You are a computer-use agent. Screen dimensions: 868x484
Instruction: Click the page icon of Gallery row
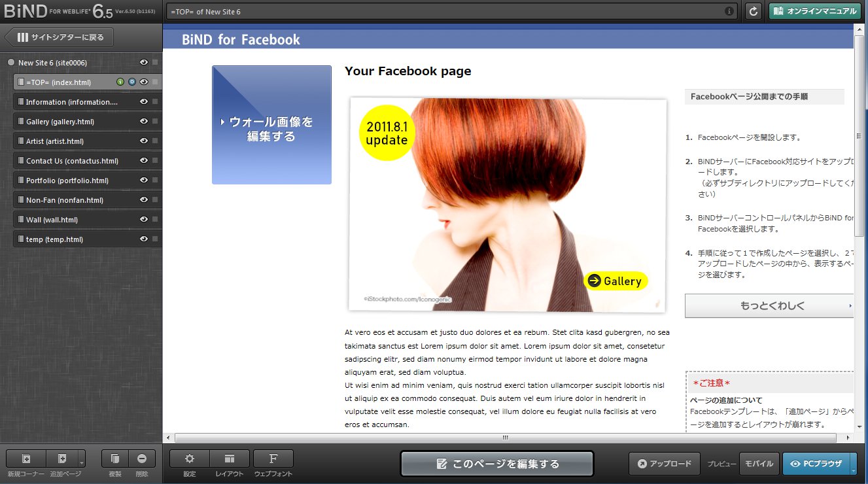[x=21, y=121]
